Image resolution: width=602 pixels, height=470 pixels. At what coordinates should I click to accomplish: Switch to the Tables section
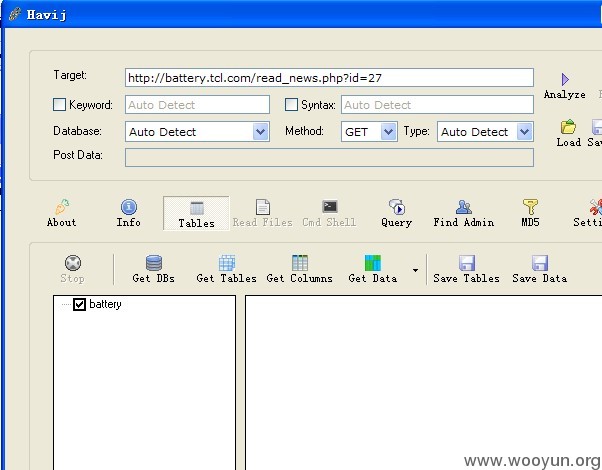click(x=196, y=213)
